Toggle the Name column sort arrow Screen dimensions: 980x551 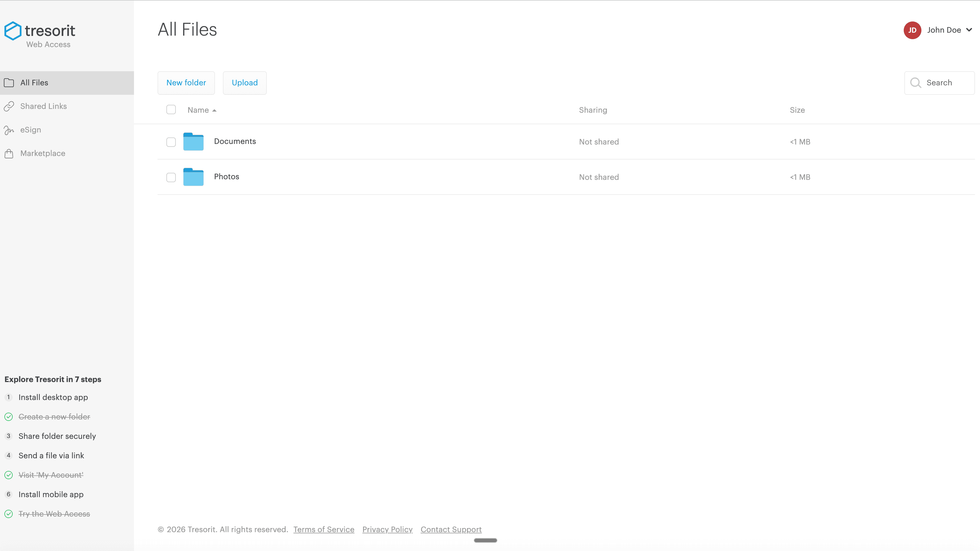214,110
